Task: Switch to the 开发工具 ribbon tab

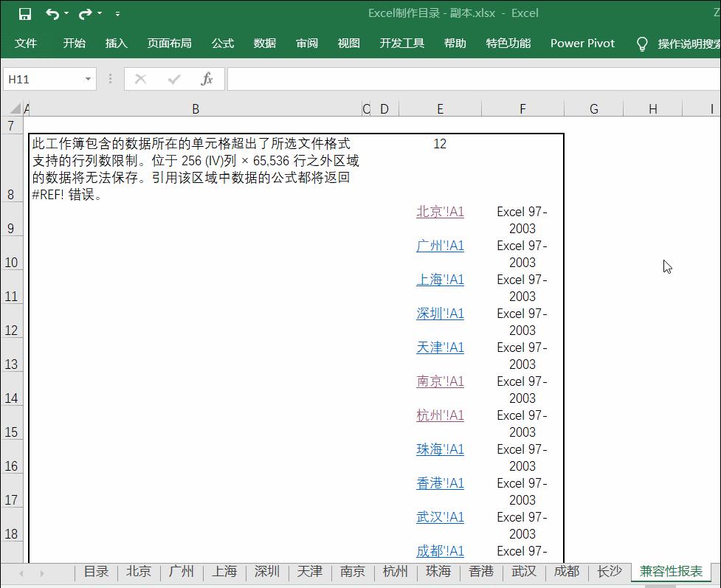Action: [x=401, y=44]
